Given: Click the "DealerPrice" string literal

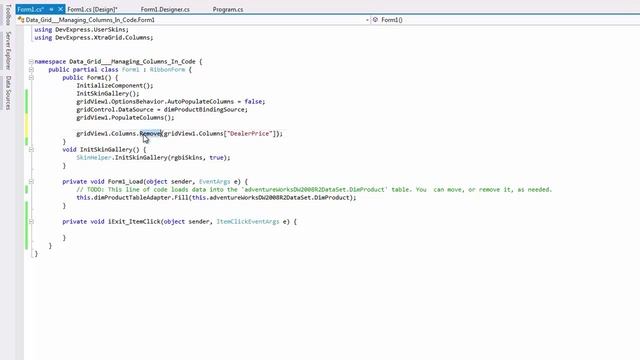Looking at the screenshot, I should point(249,133).
